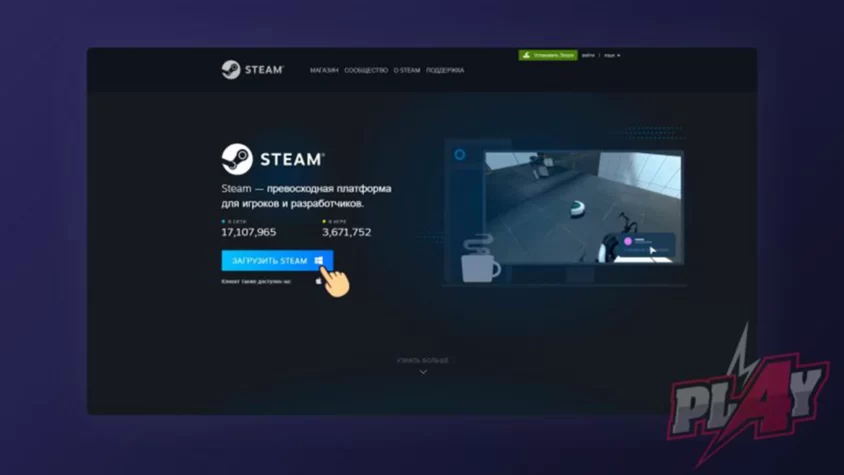This screenshot has width=844, height=475.
Task: Click the Steam logo in the header
Action: [252, 69]
